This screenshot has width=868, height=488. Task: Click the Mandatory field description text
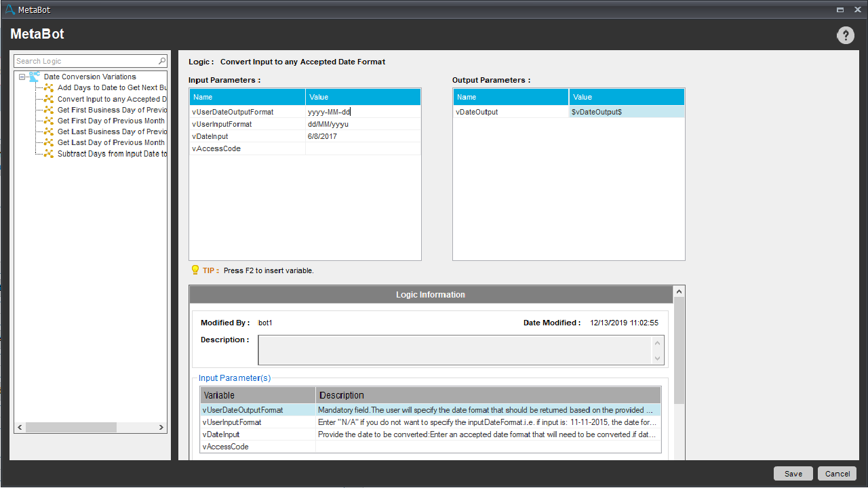pos(486,410)
